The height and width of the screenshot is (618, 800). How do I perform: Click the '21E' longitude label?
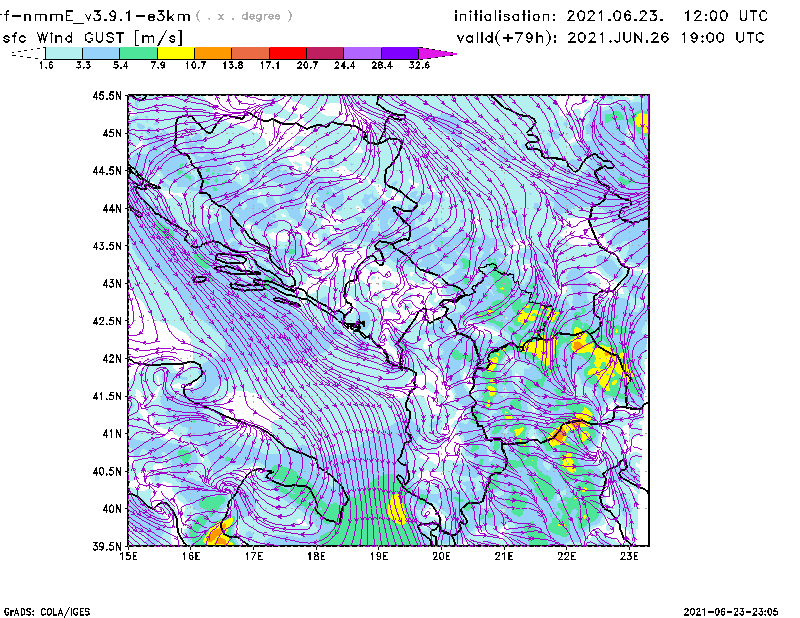[504, 556]
